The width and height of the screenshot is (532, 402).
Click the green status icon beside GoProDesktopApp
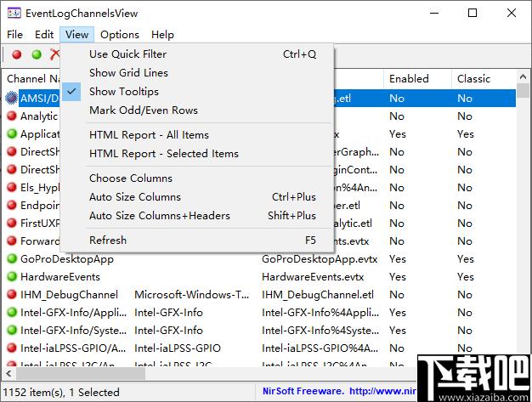(12, 259)
